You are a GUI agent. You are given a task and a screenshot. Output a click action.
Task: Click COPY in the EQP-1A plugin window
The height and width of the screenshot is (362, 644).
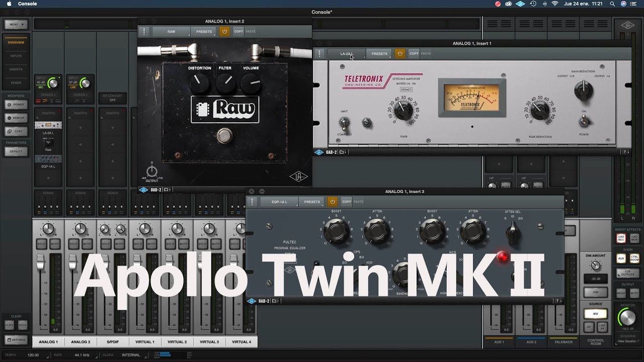click(x=346, y=202)
